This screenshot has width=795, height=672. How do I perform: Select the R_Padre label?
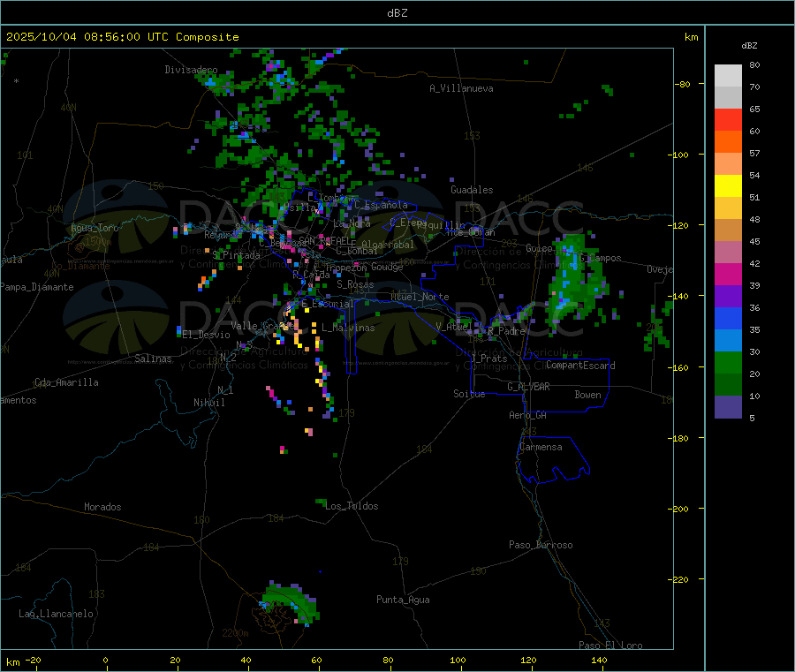(506, 331)
